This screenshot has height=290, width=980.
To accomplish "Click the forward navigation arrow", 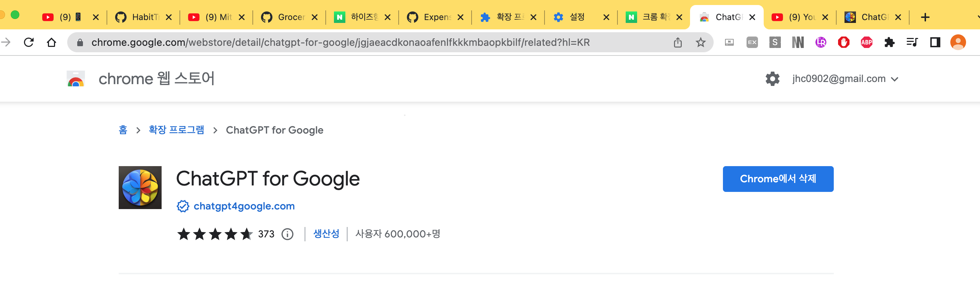I will pyautogui.click(x=6, y=42).
